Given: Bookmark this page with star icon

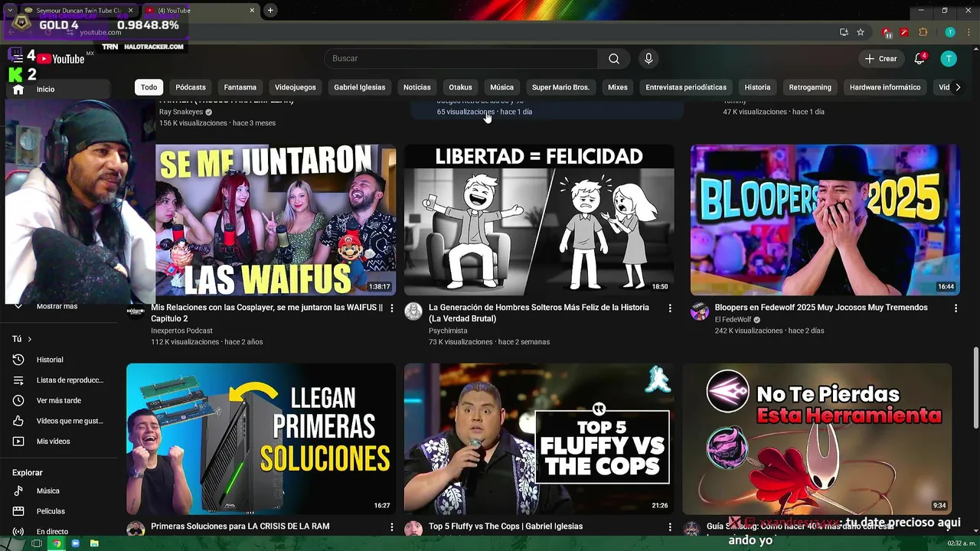Looking at the screenshot, I should (x=861, y=32).
